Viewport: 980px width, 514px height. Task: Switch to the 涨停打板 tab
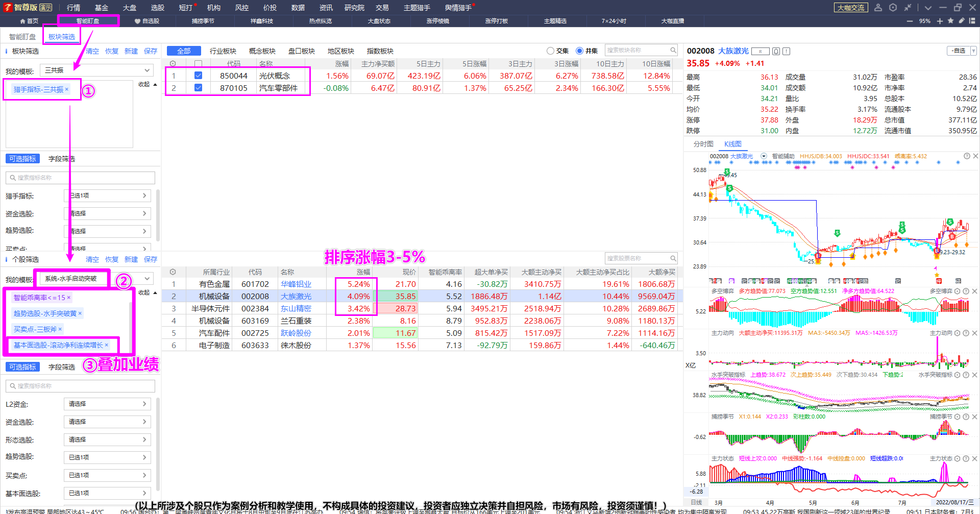(x=497, y=21)
